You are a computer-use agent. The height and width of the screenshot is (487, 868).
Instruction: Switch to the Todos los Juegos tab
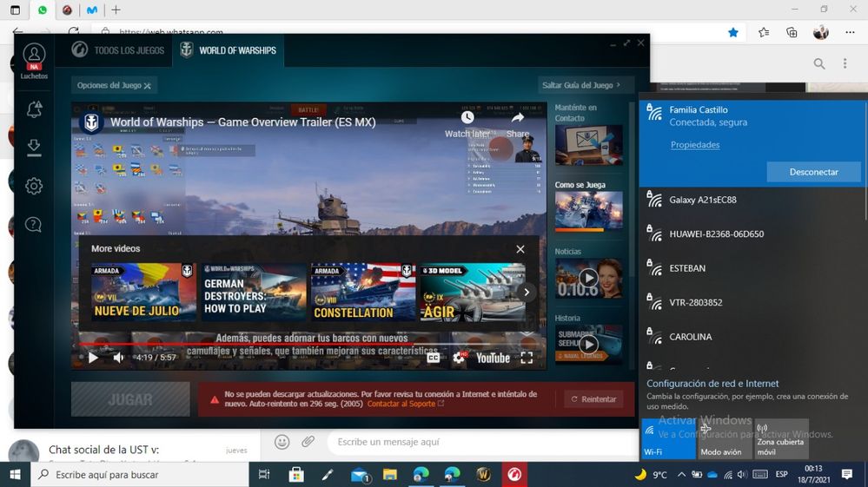pyautogui.click(x=119, y=50)
